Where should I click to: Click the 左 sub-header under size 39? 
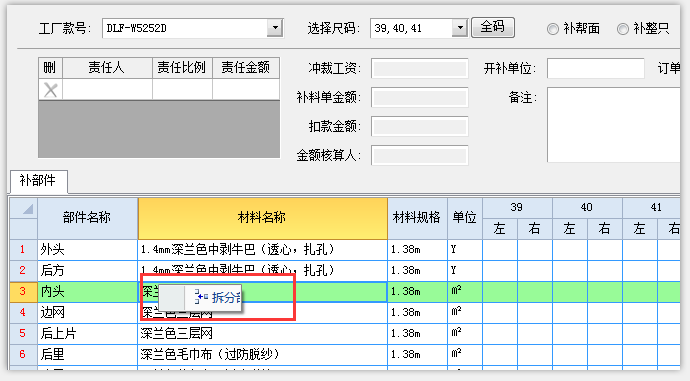coord(500,229)
